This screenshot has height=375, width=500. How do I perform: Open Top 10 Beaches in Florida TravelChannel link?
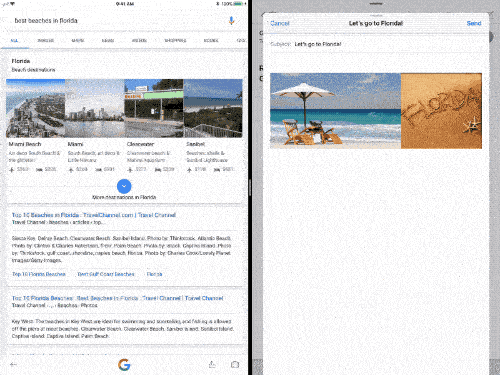(94, 215)
